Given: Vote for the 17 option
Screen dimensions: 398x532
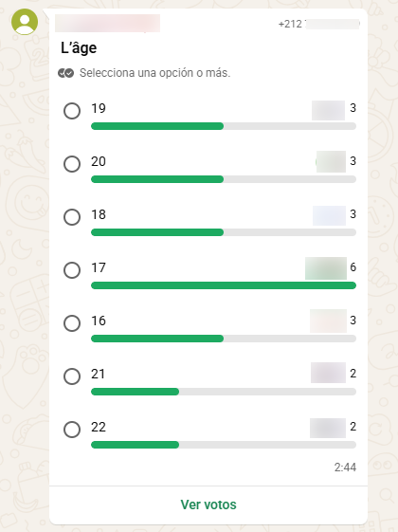Looking at the screenshot, I should point(72,270).
